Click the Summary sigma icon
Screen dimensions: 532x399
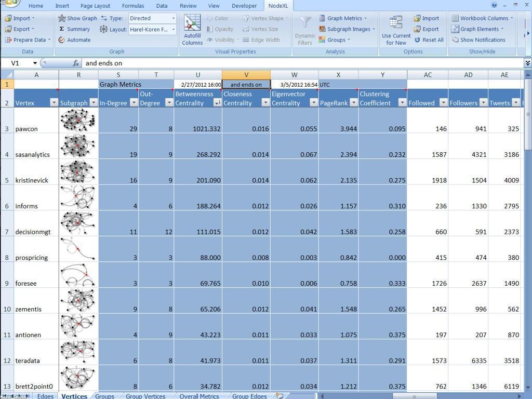coord(61,29)
